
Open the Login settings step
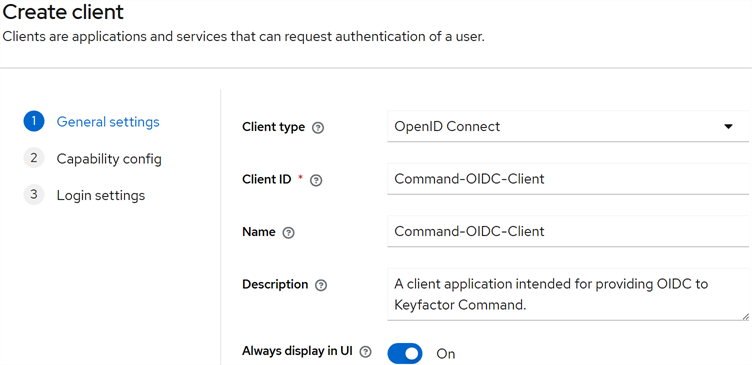[x=101, y=195]
